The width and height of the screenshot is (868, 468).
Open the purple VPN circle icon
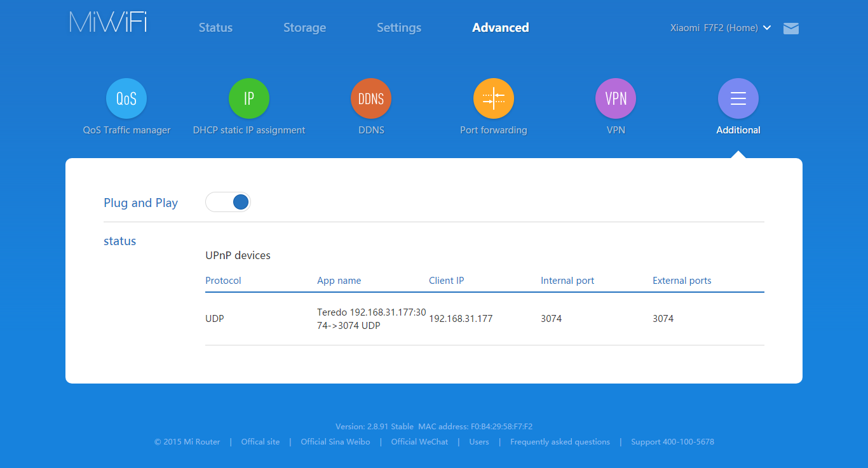click(x=616, y=98)
